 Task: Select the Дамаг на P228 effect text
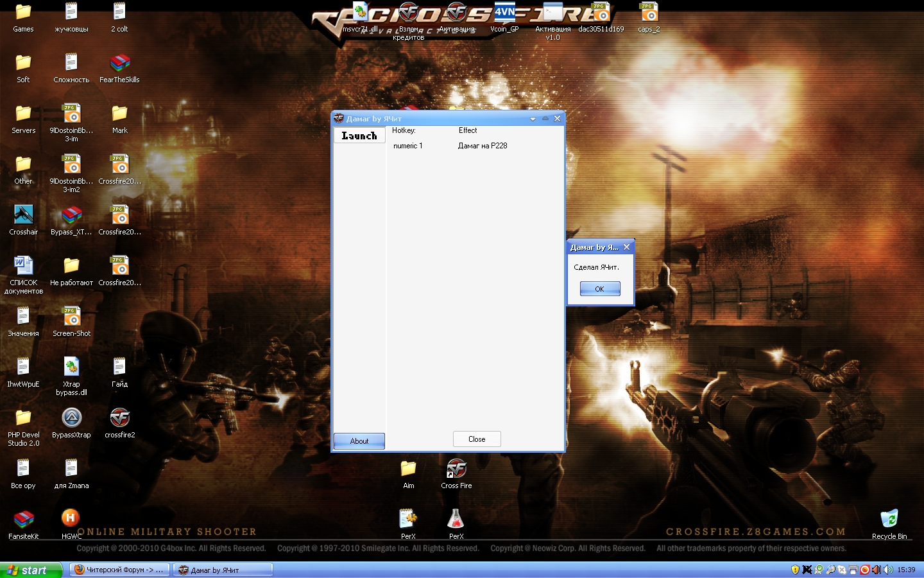[483, 146]
